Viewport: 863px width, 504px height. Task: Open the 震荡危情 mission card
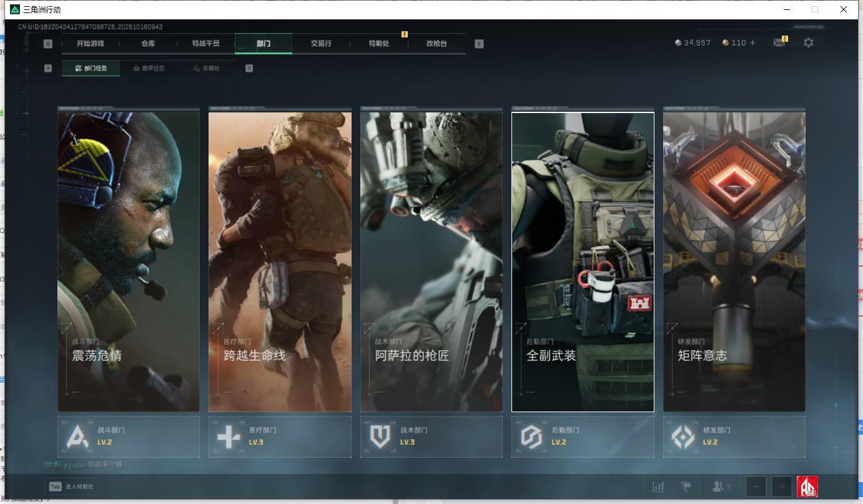point(129,262)
